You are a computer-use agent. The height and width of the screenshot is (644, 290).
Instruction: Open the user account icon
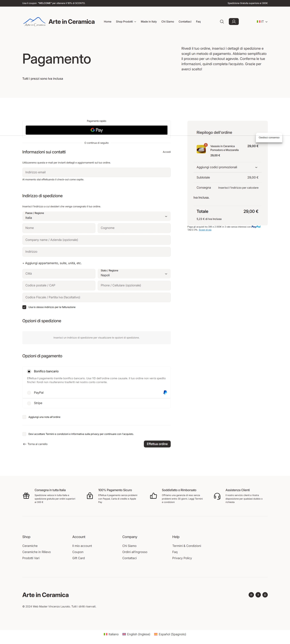pos(233,21)
